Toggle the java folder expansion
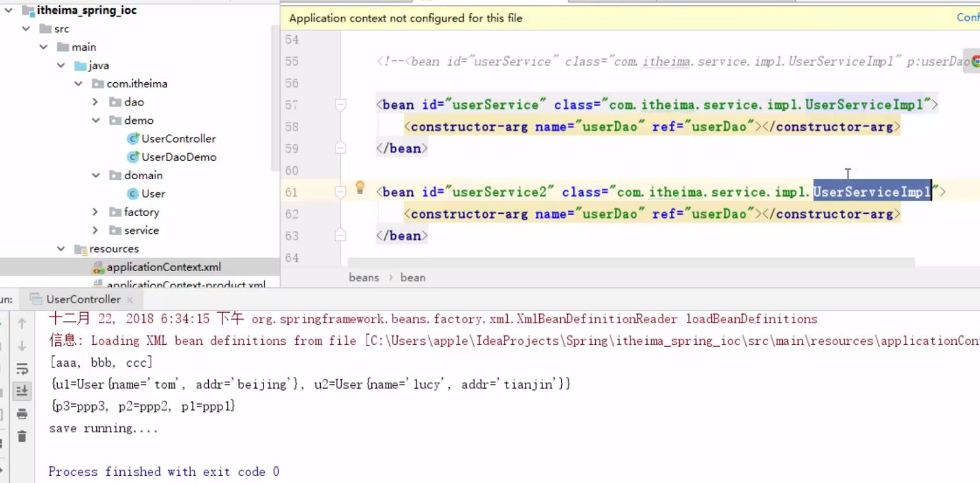Screen dimensions: 980x483 (61, 65)
